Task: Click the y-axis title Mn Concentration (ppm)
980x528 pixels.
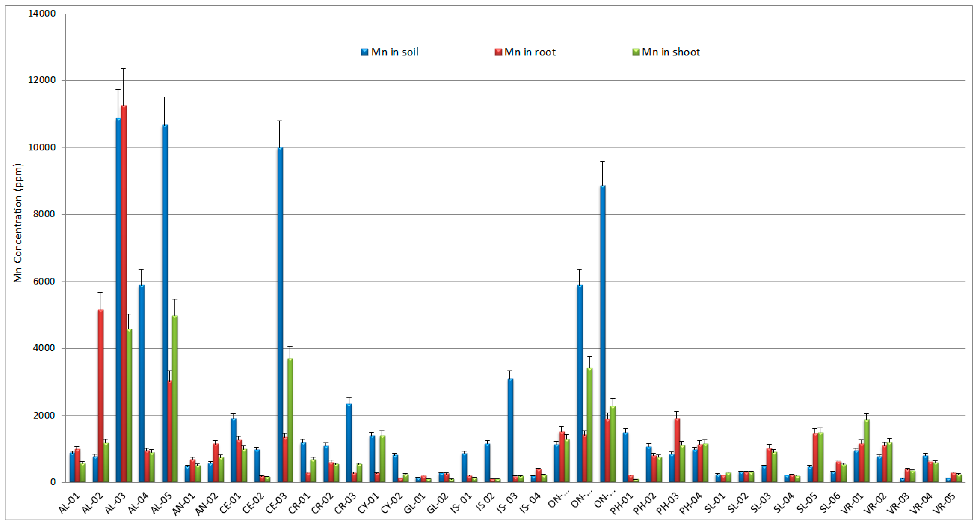Action: (18, 223)
